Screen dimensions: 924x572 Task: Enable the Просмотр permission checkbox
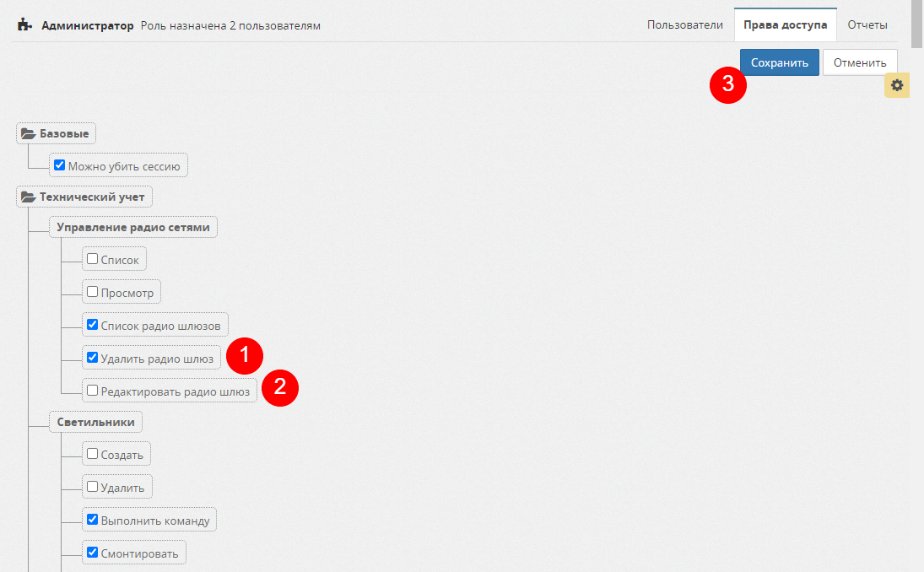93,292
